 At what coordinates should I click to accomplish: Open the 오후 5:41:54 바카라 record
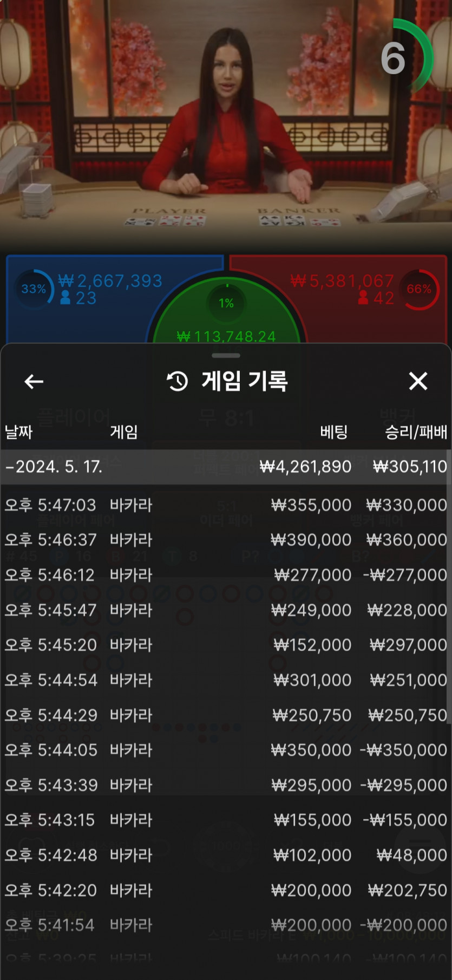click(x=226, y=925)
